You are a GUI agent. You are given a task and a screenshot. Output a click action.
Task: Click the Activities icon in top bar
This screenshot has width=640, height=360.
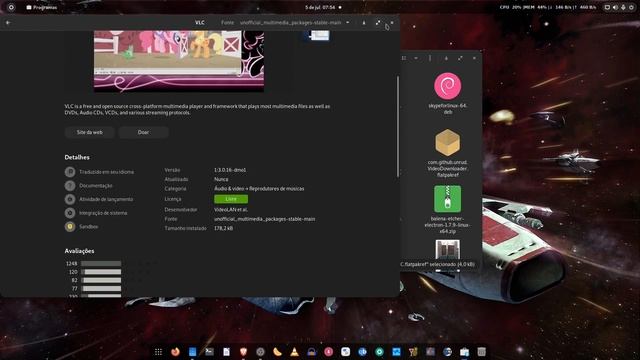11,7
